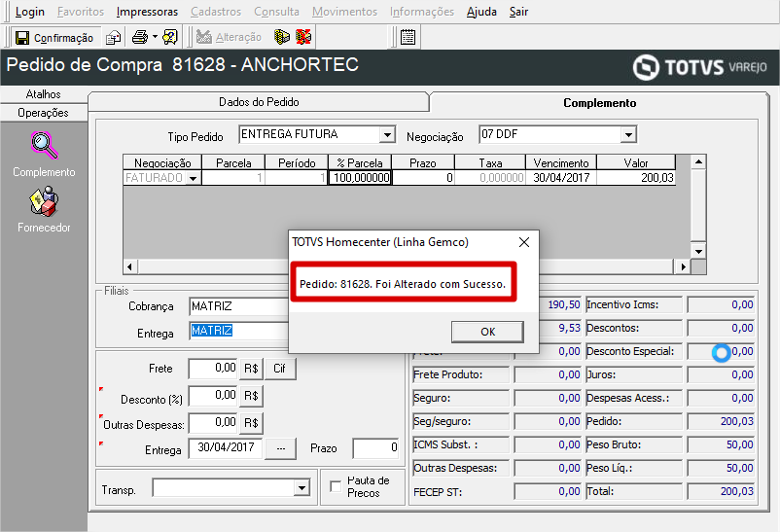This screenshot has height=532, width=780.
Task: Click the Operações side header
Action: [43, 113]
